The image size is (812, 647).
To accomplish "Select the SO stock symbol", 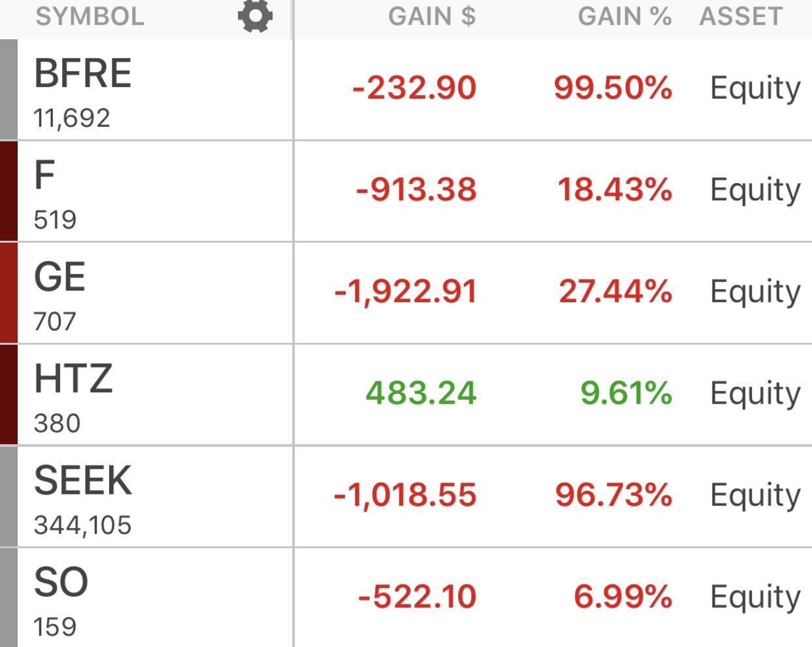I will tap(61, 582).
